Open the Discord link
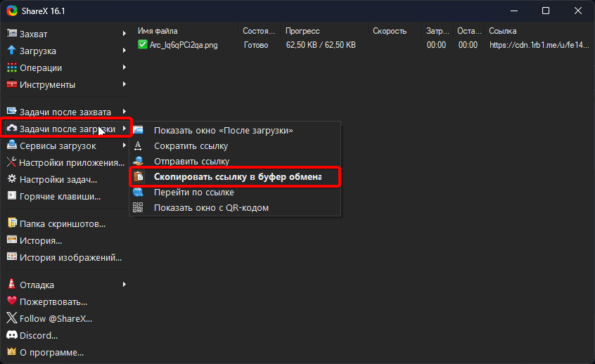 point(39,336)
